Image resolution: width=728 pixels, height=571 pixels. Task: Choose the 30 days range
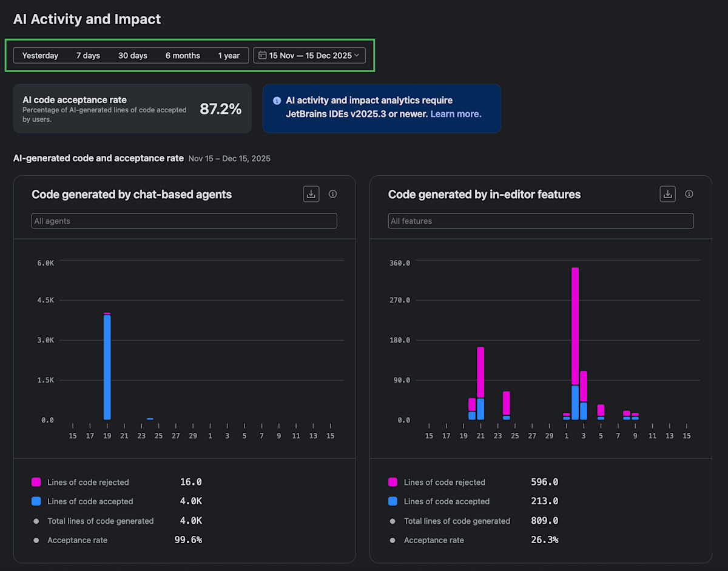(133, 55)
